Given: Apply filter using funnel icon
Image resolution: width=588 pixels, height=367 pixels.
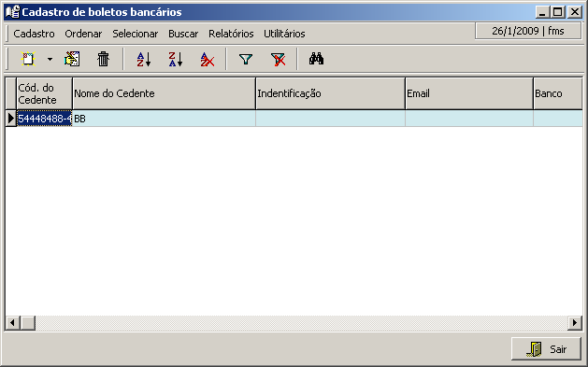Looking at the screenshot, I should coord(246,59).
